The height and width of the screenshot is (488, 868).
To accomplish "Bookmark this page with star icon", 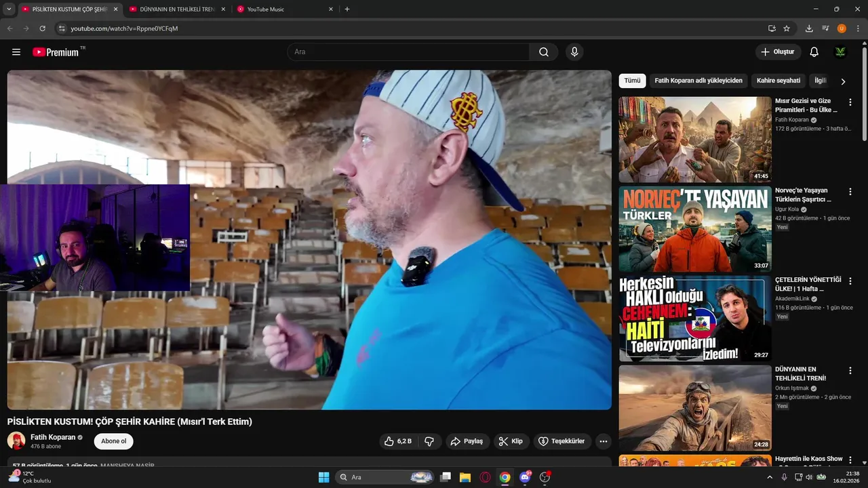I will coord(787,28).
